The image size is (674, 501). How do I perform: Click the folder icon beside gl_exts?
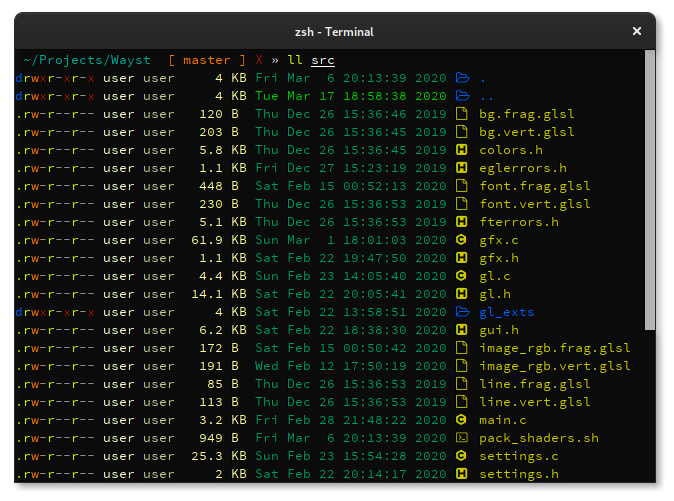[462, 312]
